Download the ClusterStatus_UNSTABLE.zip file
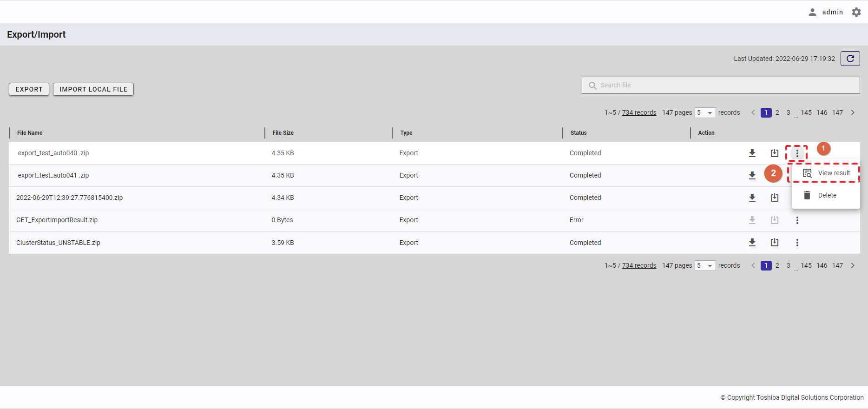This screenshot has width=868, height=409. point(752,242)
